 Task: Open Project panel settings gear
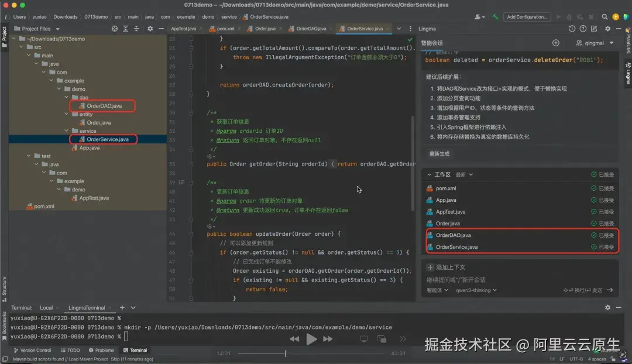[150, 29]
